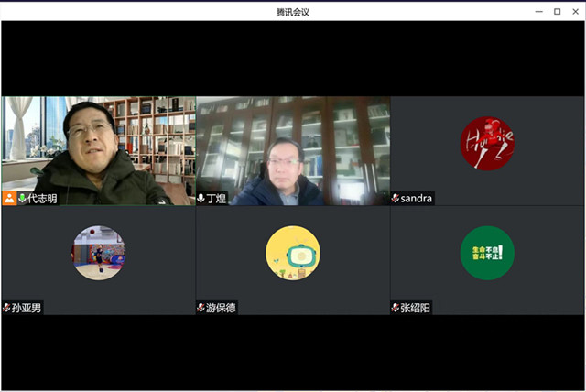Image resolution: width=586 pixels, height=392 pixels.
Task: Click the 代志明 name label
Action: (42, 198)
